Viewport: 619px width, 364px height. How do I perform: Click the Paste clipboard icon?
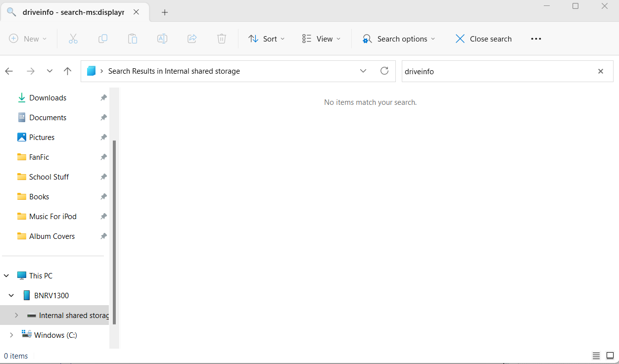[133, 39]
